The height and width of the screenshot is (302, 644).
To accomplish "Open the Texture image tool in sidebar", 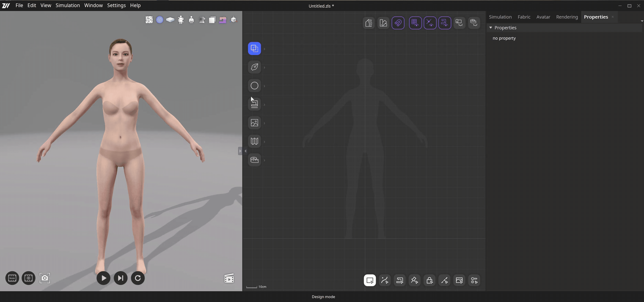I will (254, 123).
